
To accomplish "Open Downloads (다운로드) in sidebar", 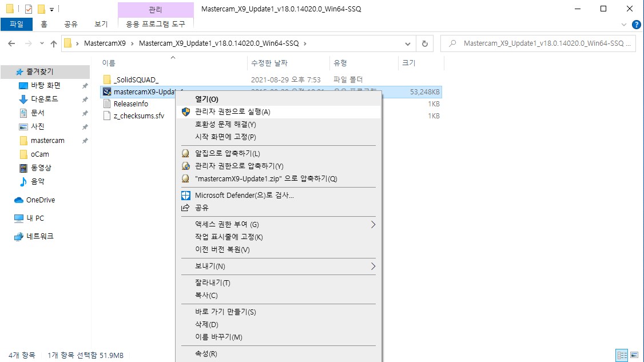I will click(45, 99).
